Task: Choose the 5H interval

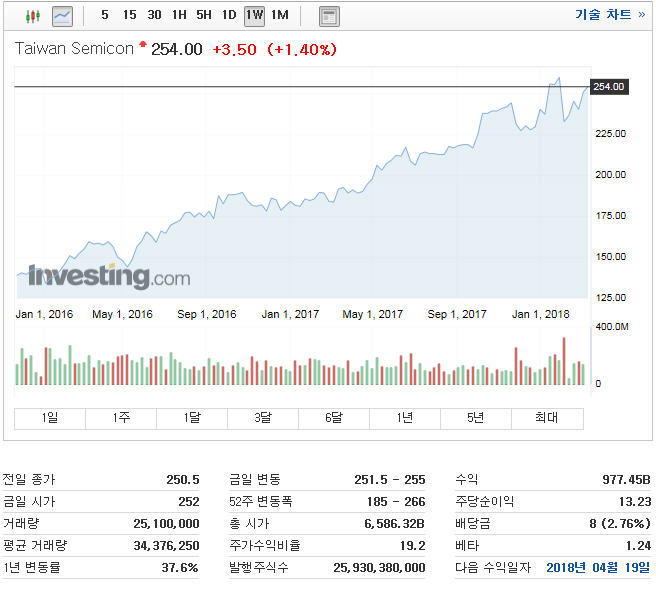Action: 204,15
